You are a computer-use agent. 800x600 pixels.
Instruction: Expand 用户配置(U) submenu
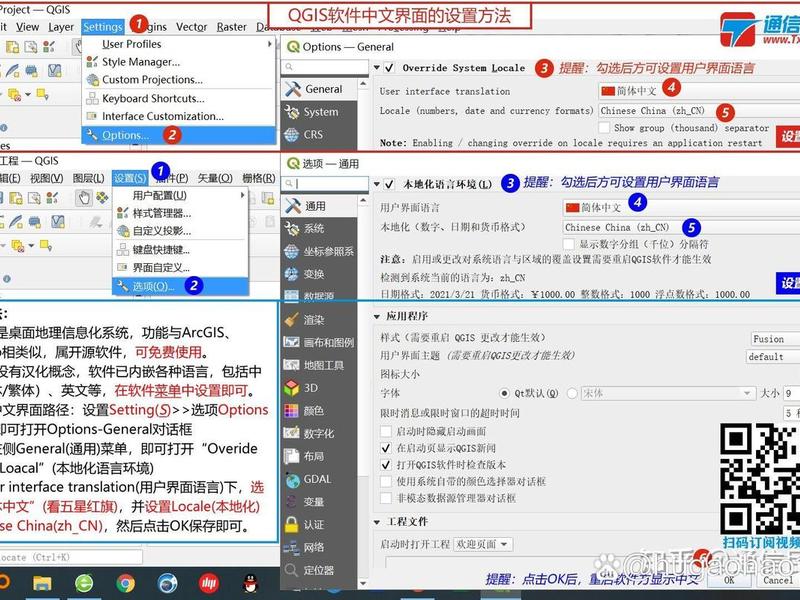click(x=181, y=195)
